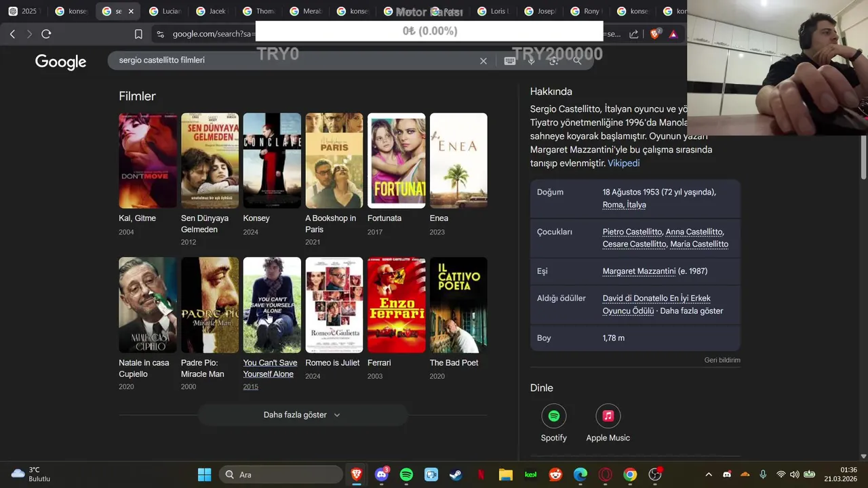Expand Daha fazla göster under Filmler
This screenshot has height=488, width=868.
302,415
